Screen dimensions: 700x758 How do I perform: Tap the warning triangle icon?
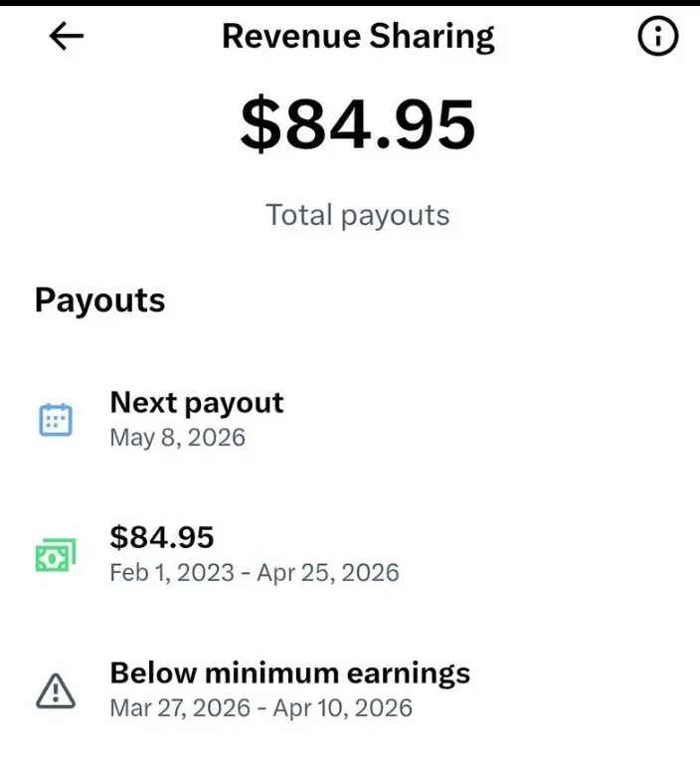point(56,690)
